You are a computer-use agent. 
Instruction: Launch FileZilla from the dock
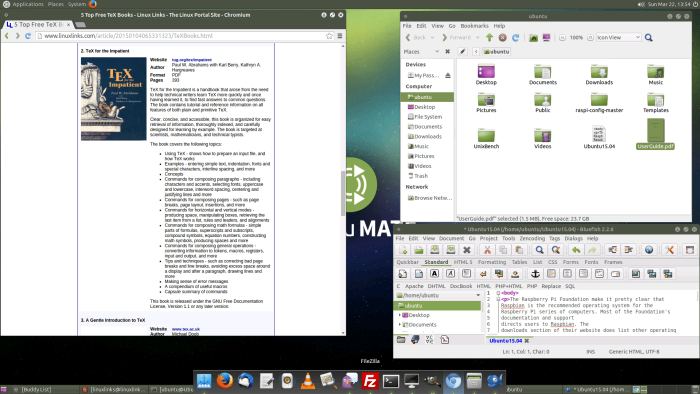[370, 381]
